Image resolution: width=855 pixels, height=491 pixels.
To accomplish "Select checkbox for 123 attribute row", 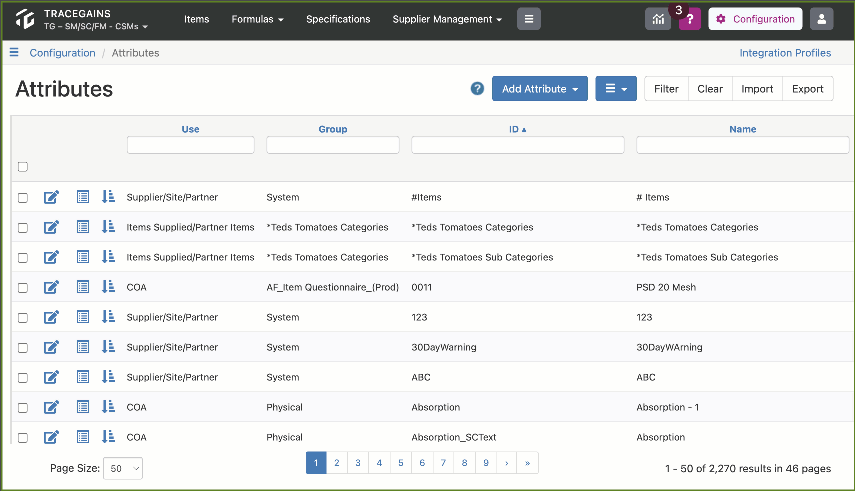I will tap(23, 318).
